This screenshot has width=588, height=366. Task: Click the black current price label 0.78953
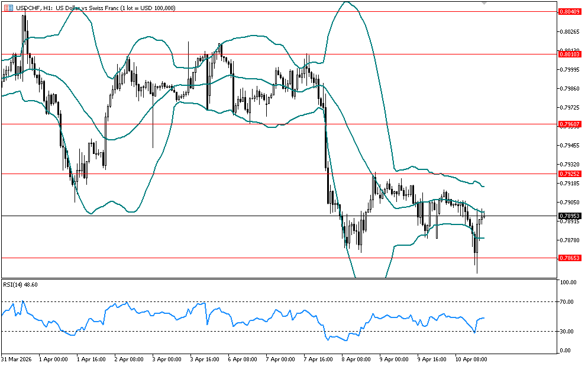(568, 216)
